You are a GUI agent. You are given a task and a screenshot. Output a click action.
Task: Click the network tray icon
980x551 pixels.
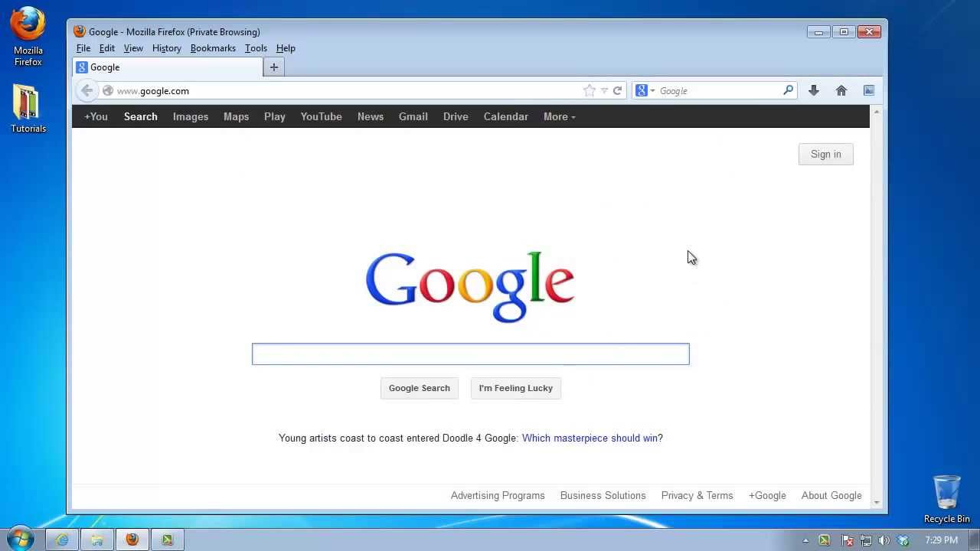click(866, 540)
